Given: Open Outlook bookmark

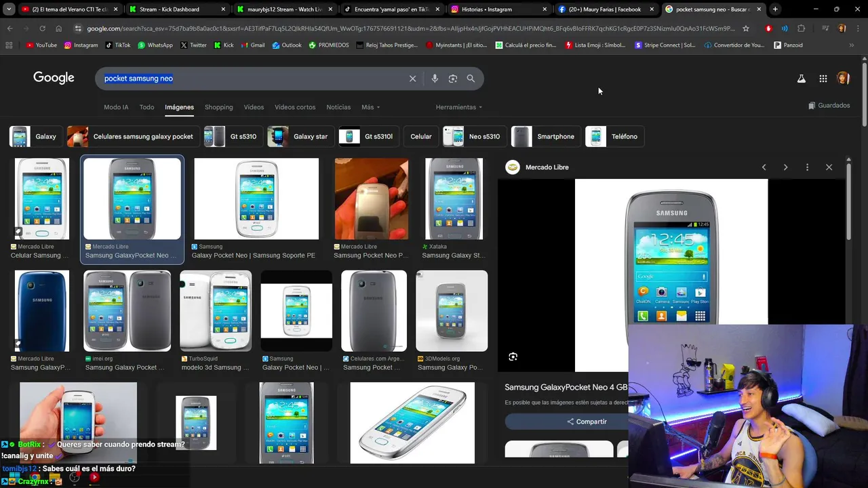Looking at the screenshot, I should pyautogui.click(x=287, y=45).
